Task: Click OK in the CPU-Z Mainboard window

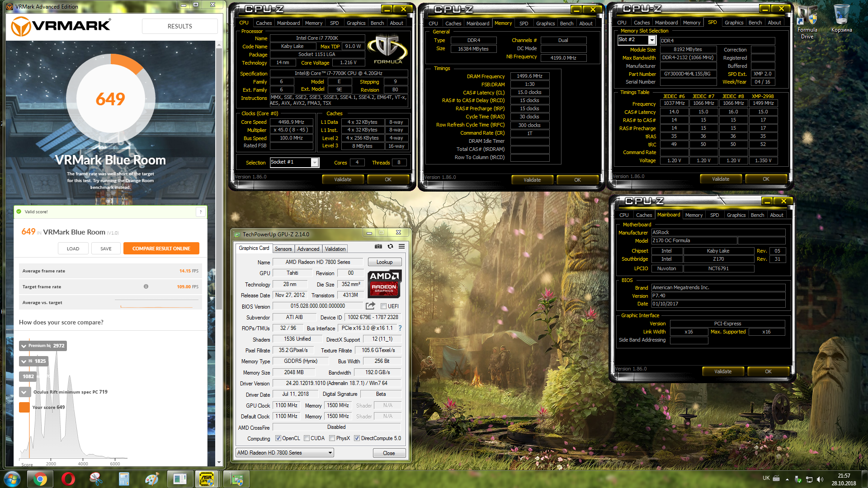Action: pyautogui.click(x=768, y=371)
